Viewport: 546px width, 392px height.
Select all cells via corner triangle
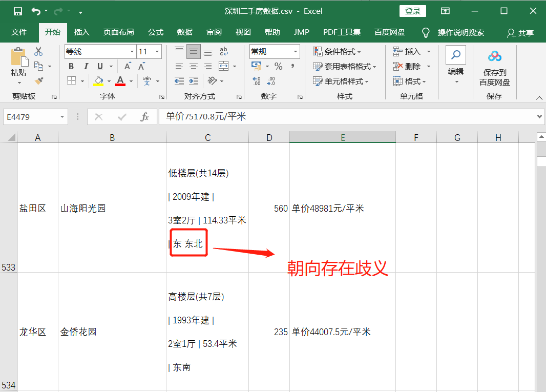(x=11, y=137)
